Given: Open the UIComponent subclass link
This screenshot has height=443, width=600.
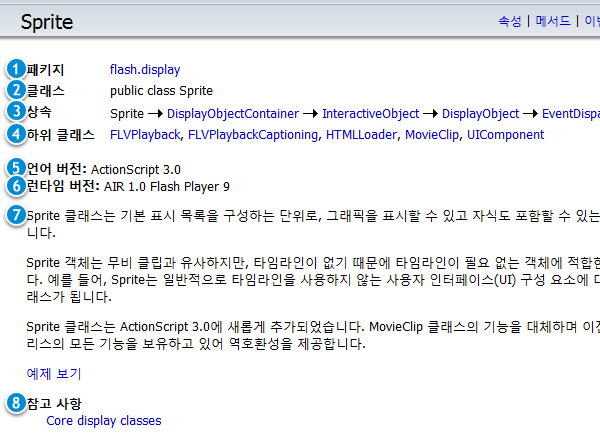Looking at the screenshot, I should (x=505, y=135).
